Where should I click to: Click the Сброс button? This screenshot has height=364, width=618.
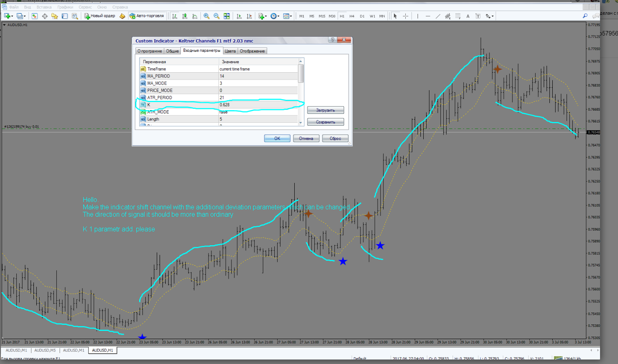coord(335,138)
